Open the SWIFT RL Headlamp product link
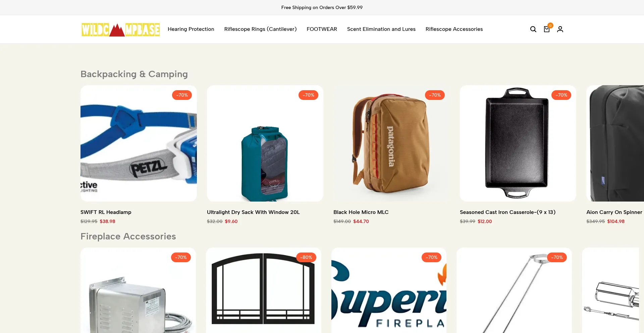 click(x=106, y=212)
